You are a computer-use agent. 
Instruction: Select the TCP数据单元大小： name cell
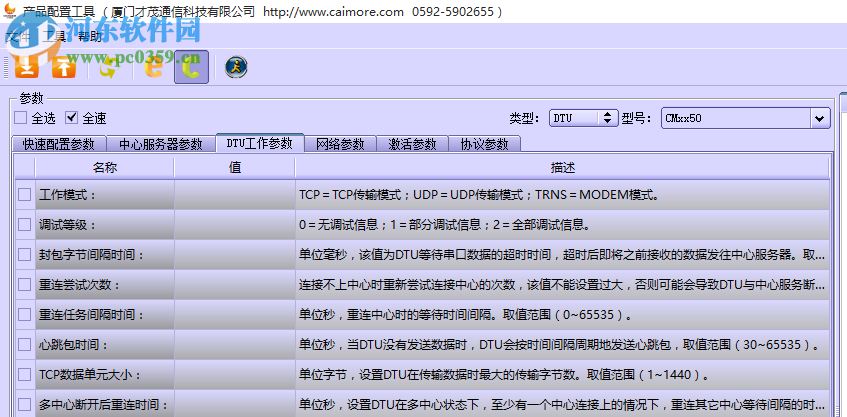tap(105, 374)
